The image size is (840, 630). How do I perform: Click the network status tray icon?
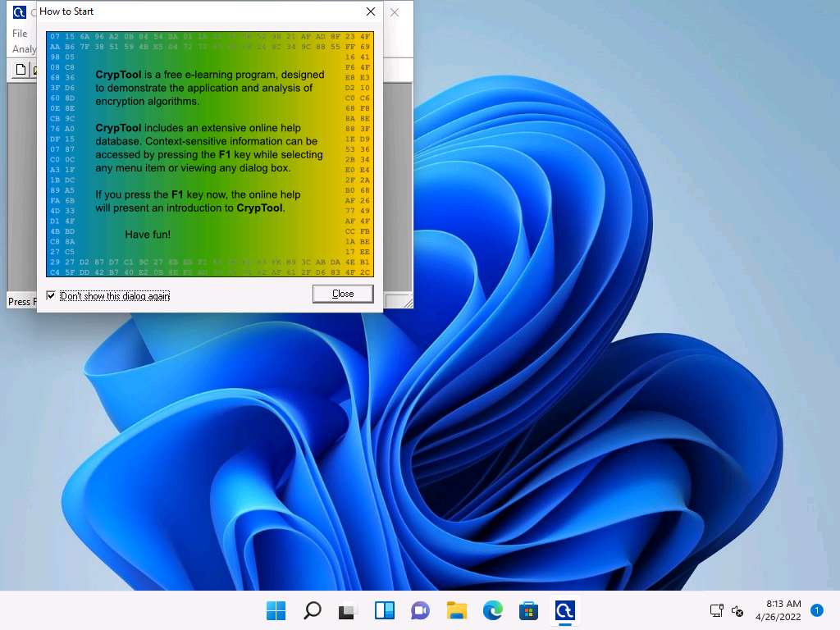[716, 611]
